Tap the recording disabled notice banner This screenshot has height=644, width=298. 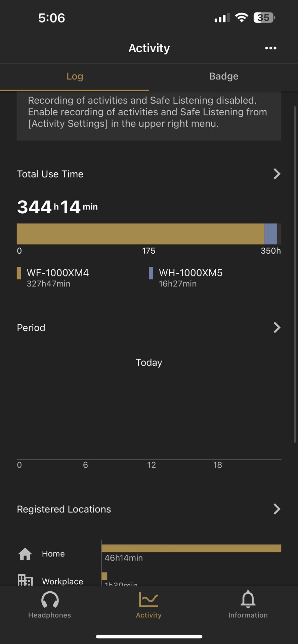click(149, 116)
